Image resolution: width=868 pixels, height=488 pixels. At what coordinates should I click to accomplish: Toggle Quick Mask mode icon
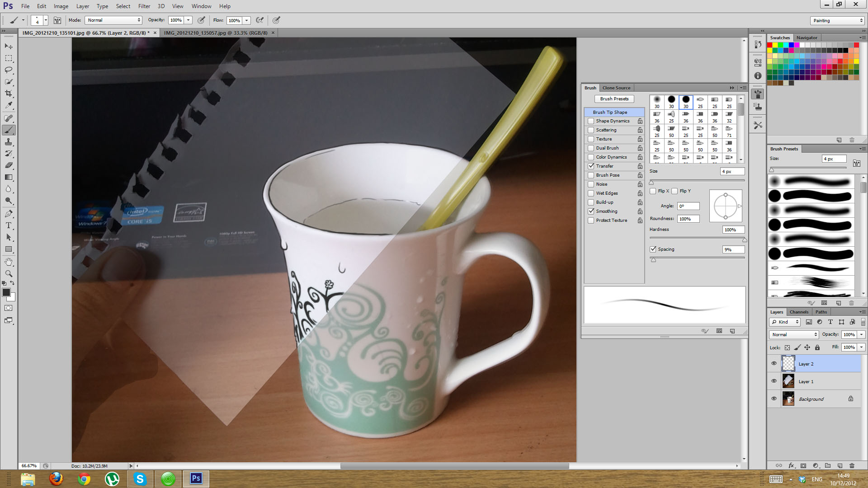tap(9, 308)
